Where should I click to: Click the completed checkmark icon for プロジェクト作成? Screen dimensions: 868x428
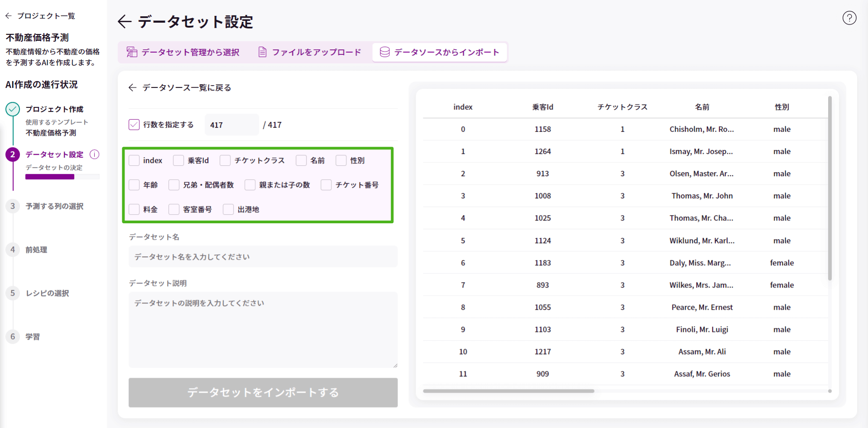click(x=13, y=109)
